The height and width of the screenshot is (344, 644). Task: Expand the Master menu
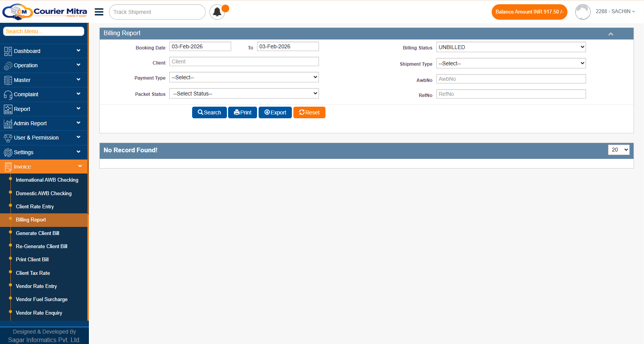[78, 80]
